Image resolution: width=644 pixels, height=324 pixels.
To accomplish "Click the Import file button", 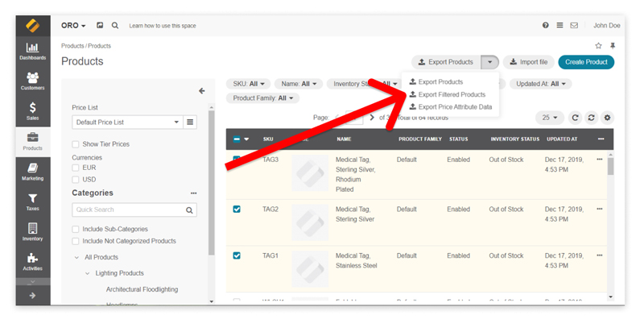I will (529, 62).
